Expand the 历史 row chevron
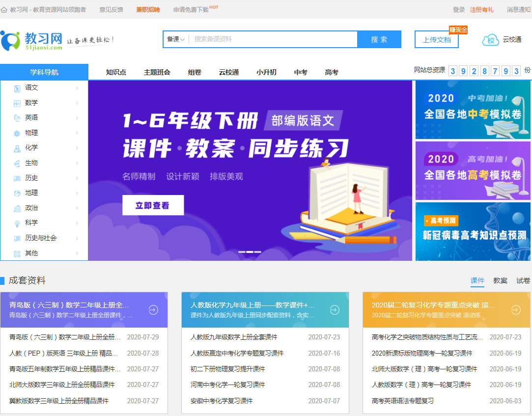Screen dimensions: 532x416 click(77, 178)
